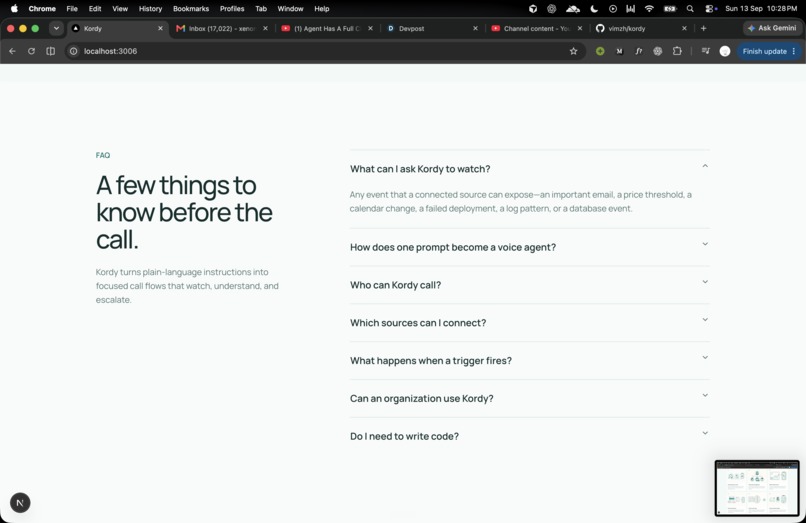Collapse 'What can I ask Kordy to watch?'

(x=529, y=169)
